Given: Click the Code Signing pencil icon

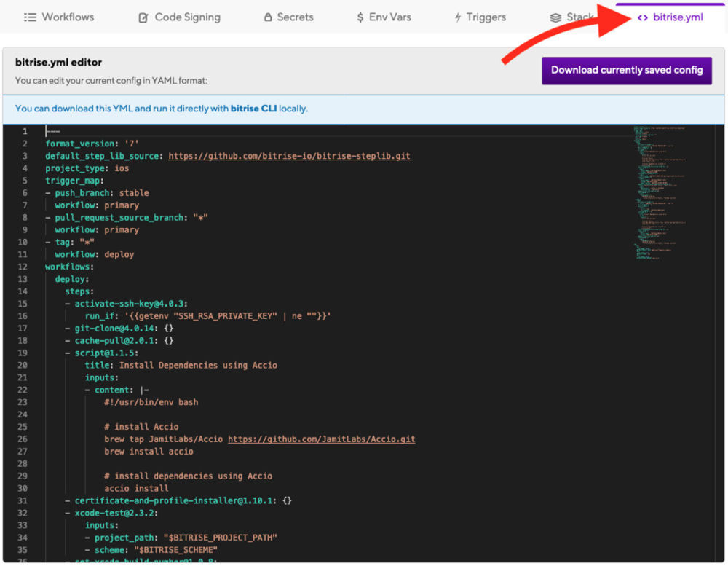Looking at the screenshot, I should 143,17.
